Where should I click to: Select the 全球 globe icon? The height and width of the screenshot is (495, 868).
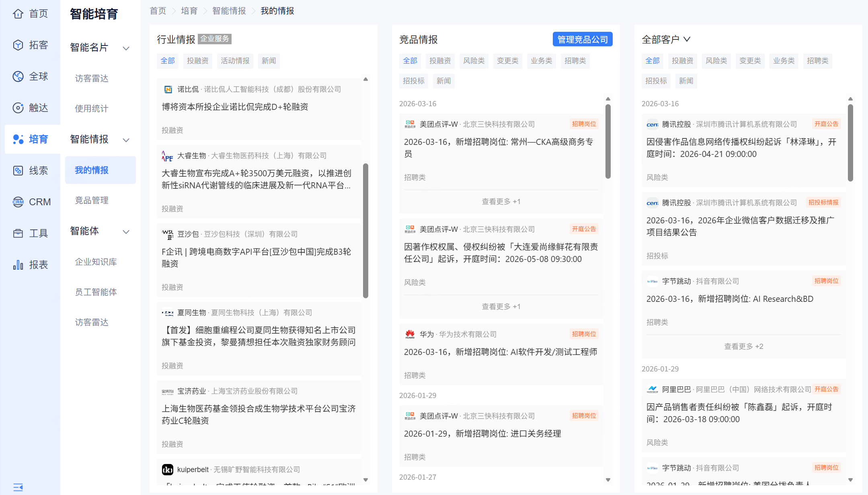(18, 76)
